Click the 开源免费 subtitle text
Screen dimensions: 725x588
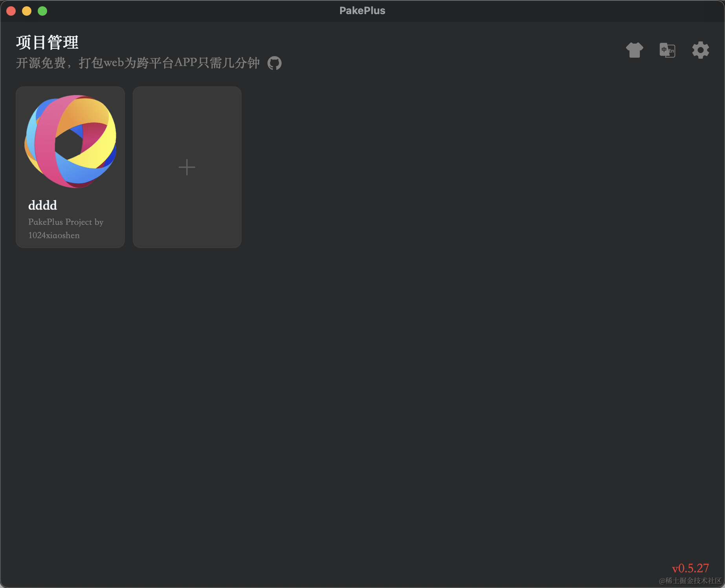click(138, 63)
